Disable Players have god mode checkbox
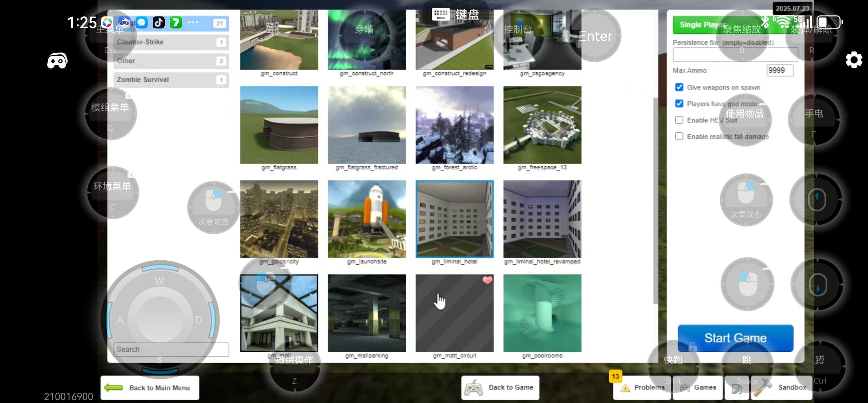 [679, 104]
